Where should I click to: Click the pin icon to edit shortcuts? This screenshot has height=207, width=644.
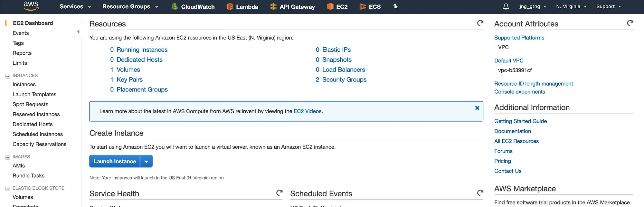click(x=395, y=6)
